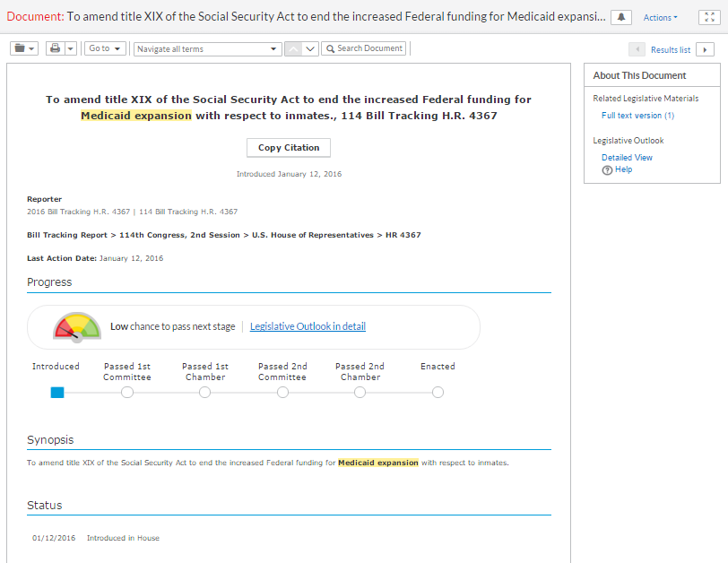Viewport: 728px width, 563px height.
Task: Open the Actions dropdown menu
Action: point(660,18)
